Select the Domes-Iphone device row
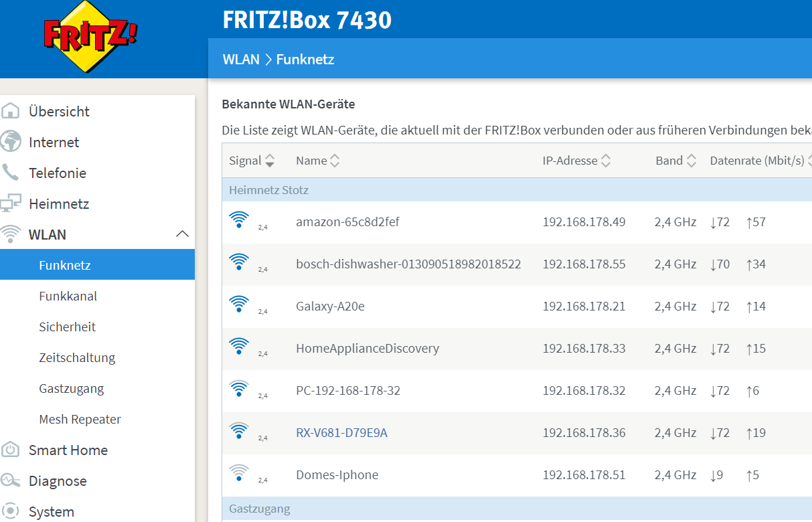 pyautogui.click(x=337, y=475)
